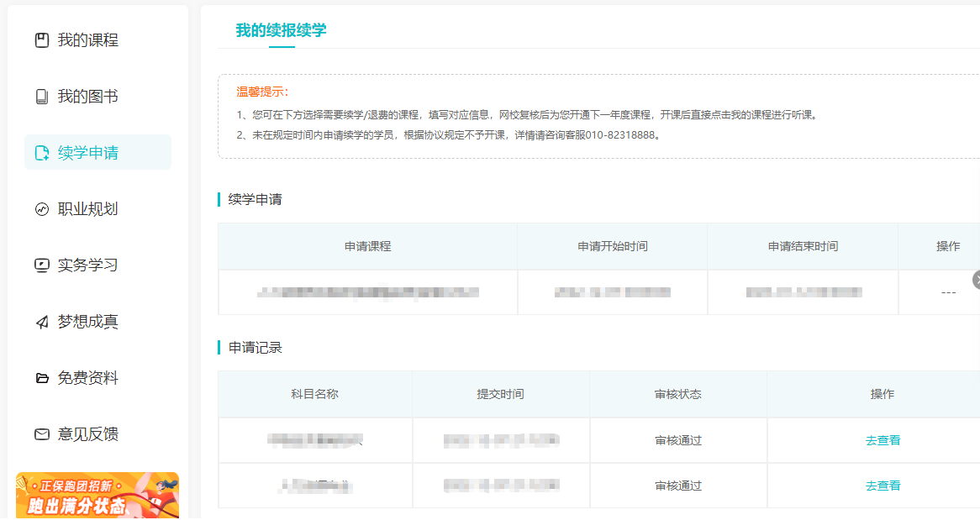Screen dimensions: 980x520
Task: Select the 我的课程 sidebar icon
Action: coord(41,39)
